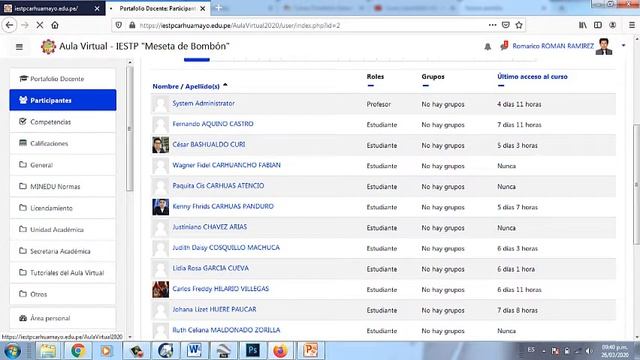Screen dimensions: 640x360
Task: Click Carlos Freddy HILARIO VILLEGAS avatar
Action: [160, 289]
